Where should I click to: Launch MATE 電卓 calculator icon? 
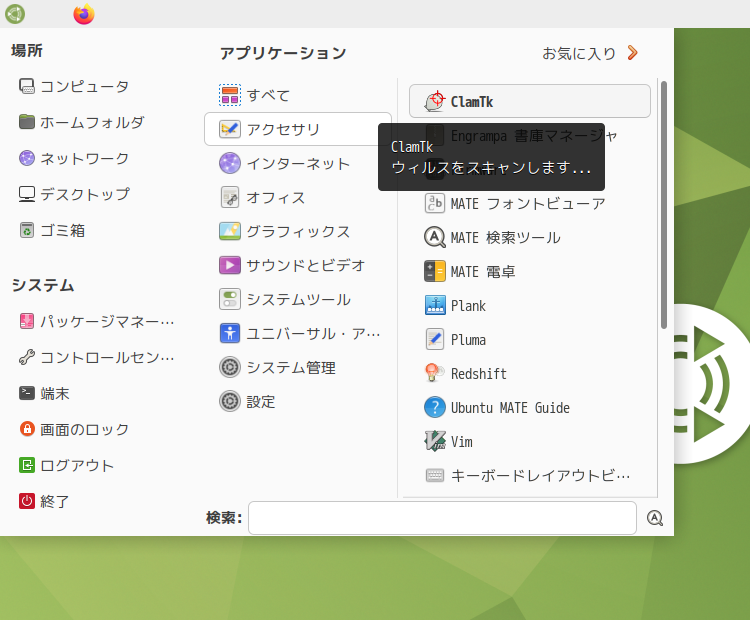[x=435, y=271]
